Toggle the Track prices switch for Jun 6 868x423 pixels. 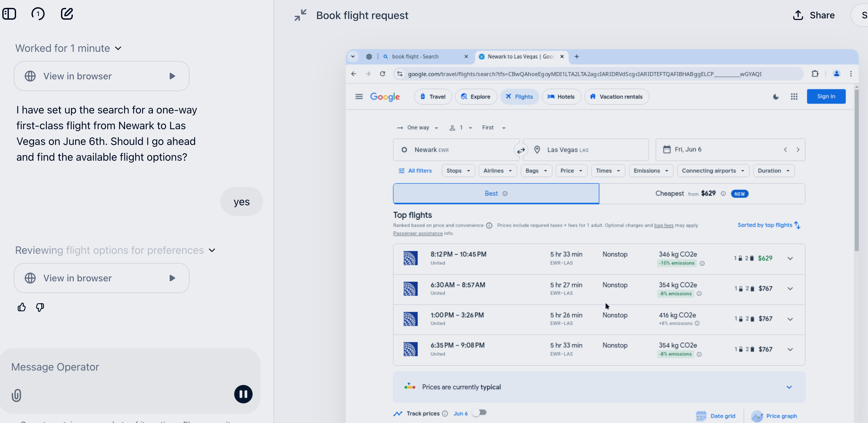tap(479, 413)
